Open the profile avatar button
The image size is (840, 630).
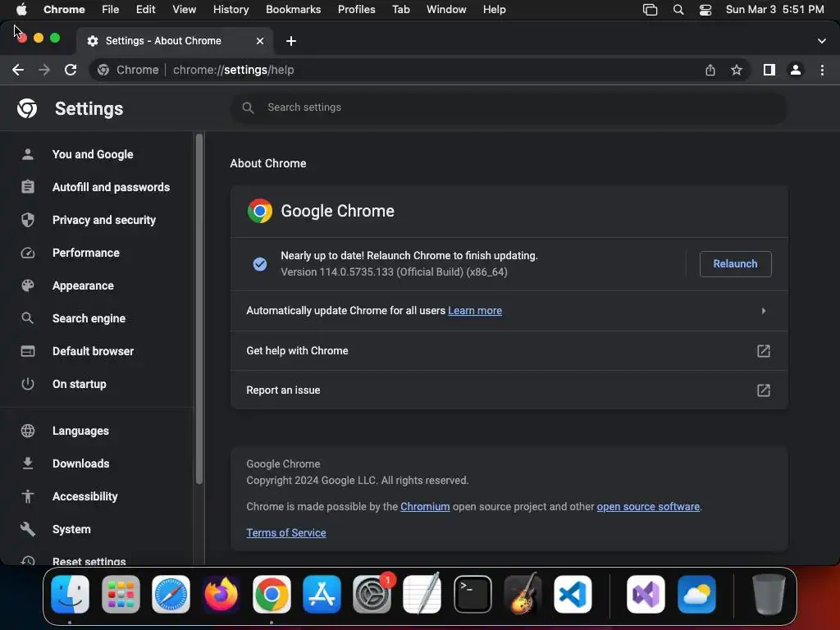tap(796, 70)
